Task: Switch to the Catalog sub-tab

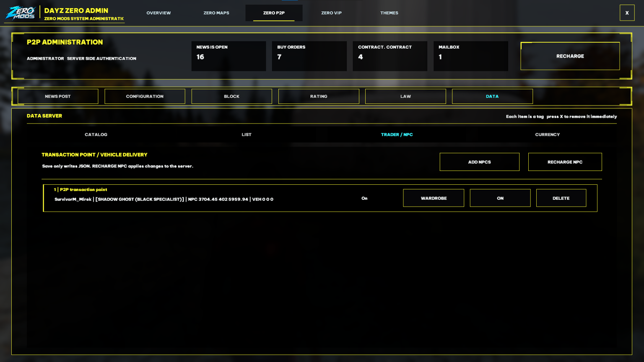Action: 96,134
